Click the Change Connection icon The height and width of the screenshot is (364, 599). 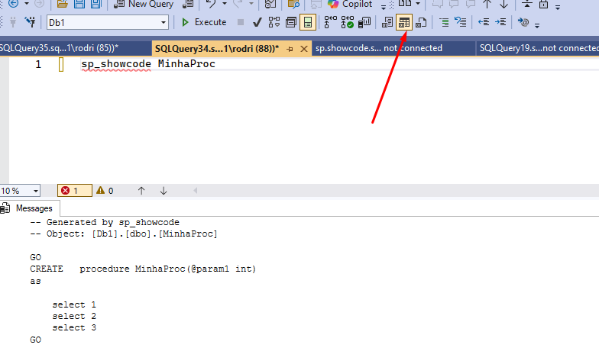pyautogui.click(x=30, y=22)
